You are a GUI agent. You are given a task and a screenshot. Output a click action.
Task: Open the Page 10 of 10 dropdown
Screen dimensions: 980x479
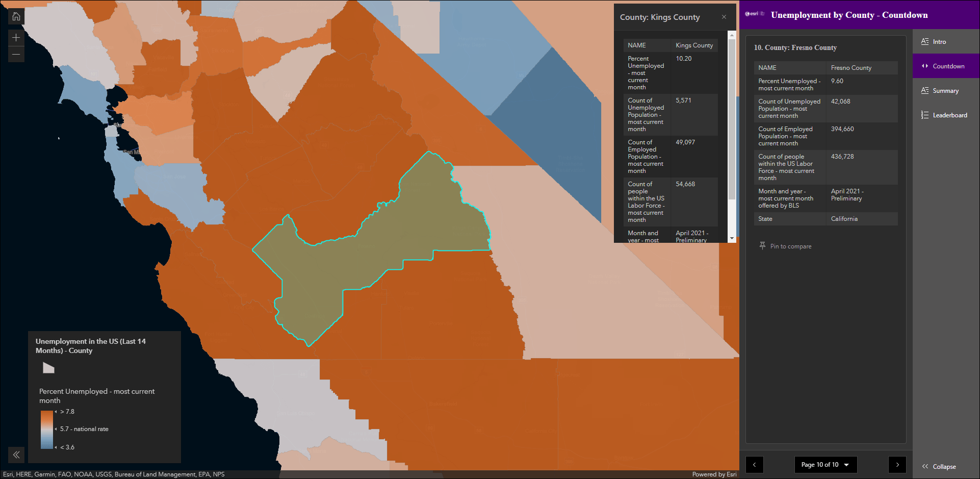click(826, 465)
